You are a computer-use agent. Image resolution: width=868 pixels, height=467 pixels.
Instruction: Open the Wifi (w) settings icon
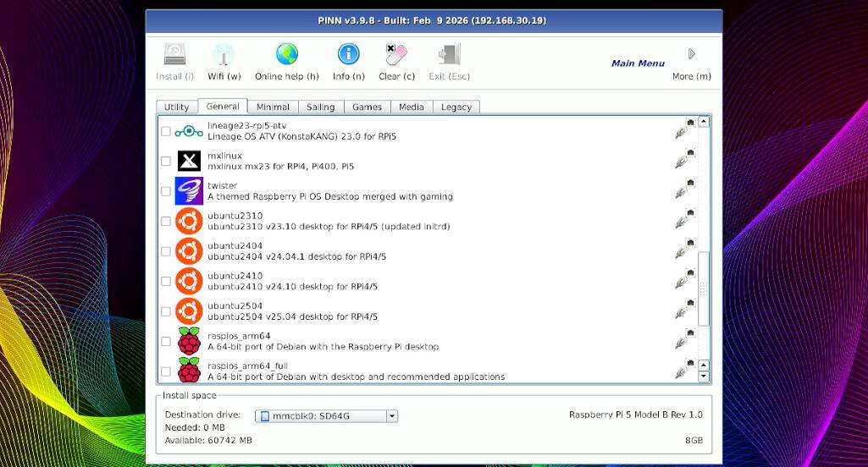pos(224,55)
